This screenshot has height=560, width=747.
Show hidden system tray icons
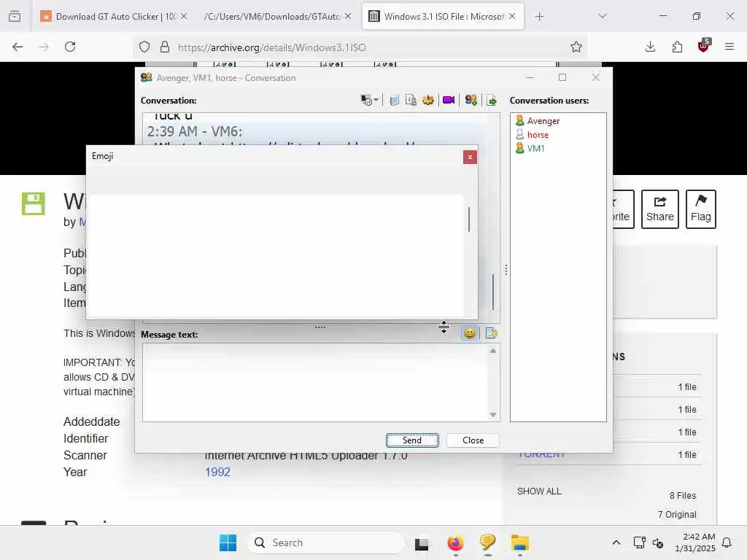point(616,542)
